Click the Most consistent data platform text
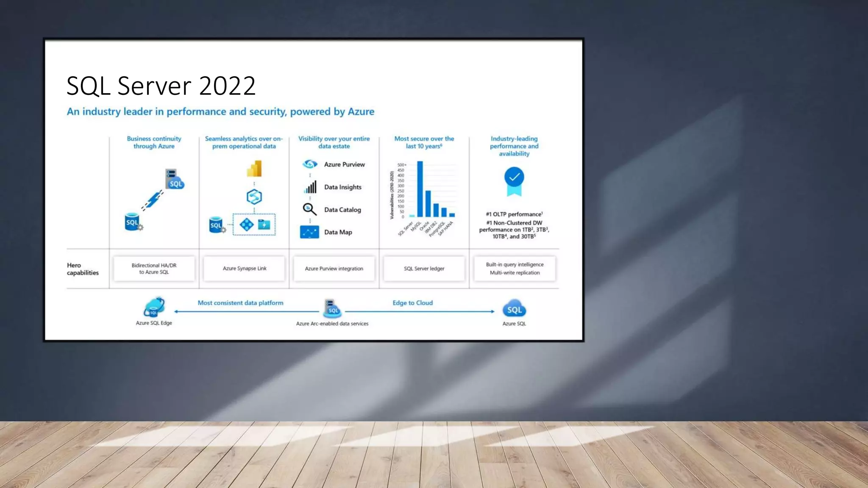Screen dimensions: 868x488 click(x=240, y=303)
